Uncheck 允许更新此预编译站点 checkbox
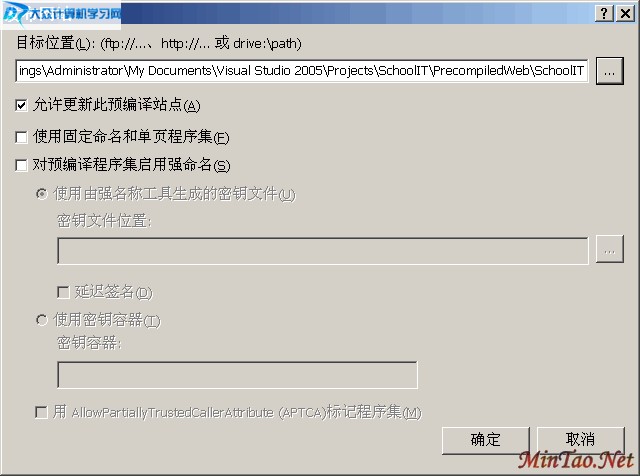Viewport: 640px width, 476px height. click(x=21, y=105)
